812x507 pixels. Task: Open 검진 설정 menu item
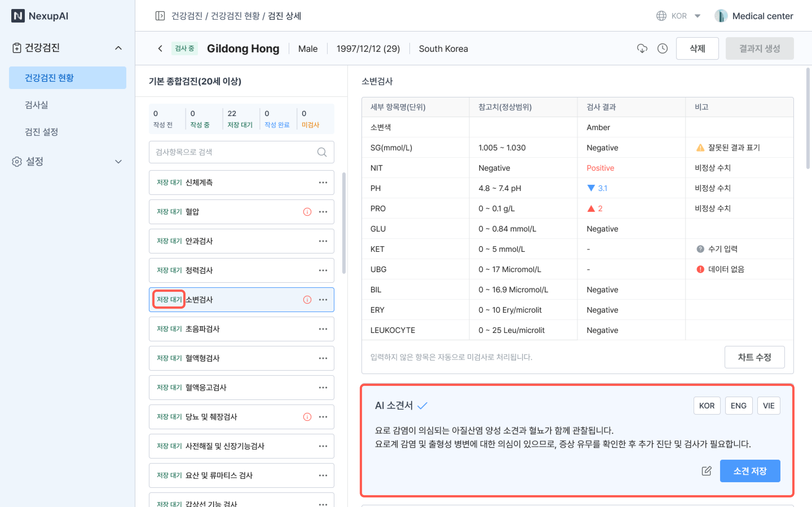tap(42, 132)
